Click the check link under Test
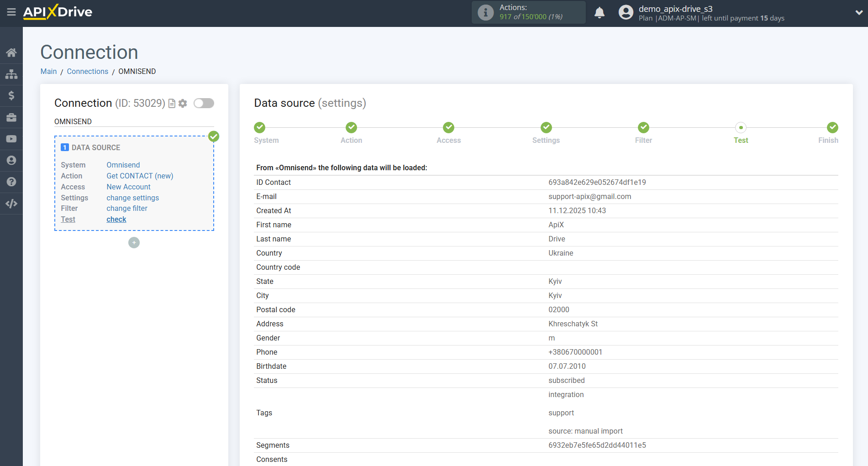 [116, 219]
